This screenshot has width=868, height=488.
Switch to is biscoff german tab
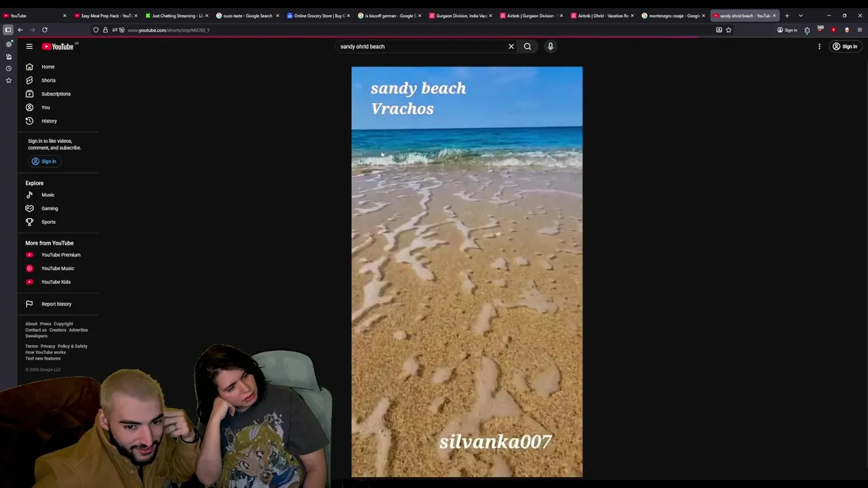[x=388, y=16]
